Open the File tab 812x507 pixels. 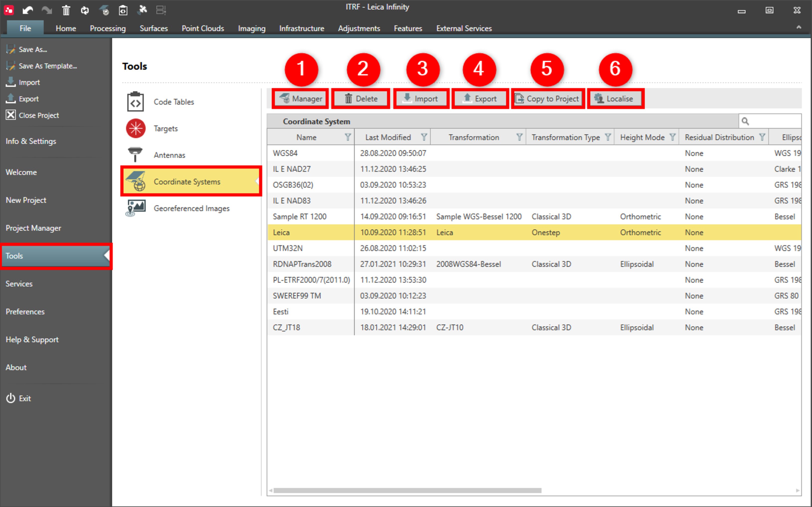[x=25, y=28]
